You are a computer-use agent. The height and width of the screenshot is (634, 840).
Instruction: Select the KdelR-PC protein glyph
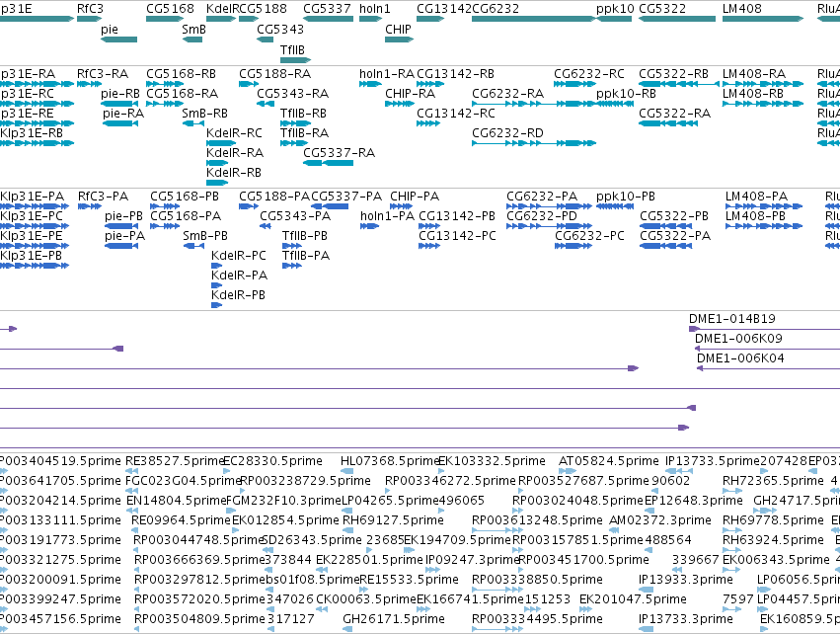click(x=216, y=266)
